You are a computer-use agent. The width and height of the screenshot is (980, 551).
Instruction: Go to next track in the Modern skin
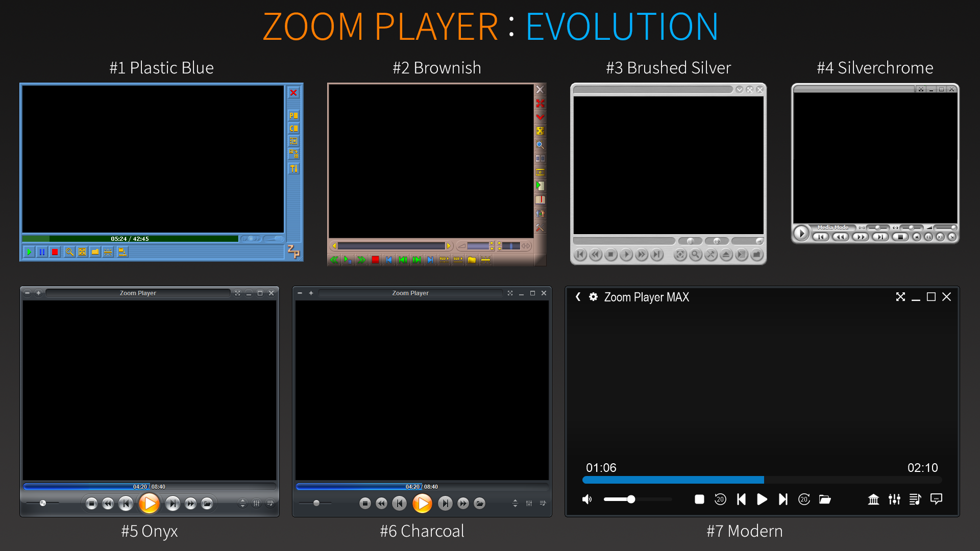(x=783, y=499)
